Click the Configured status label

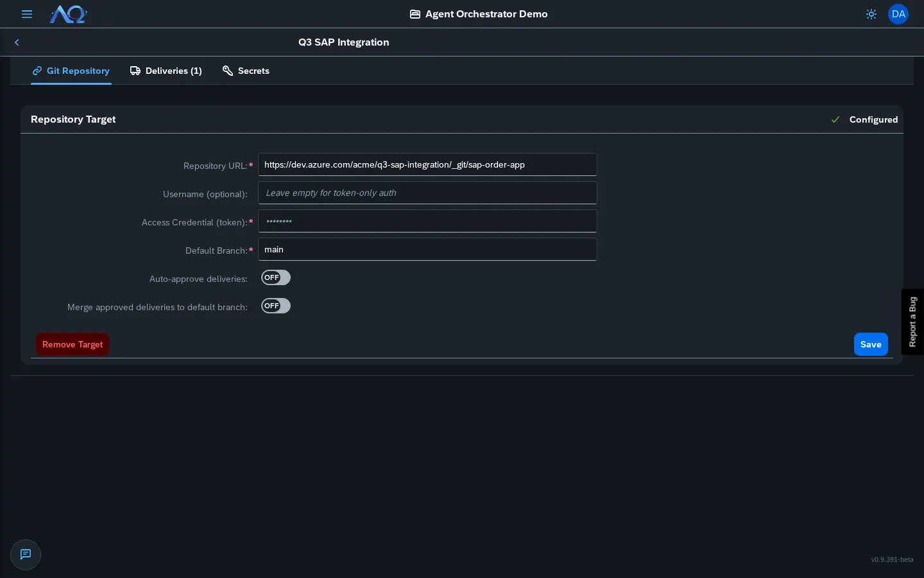pos(873,119)
